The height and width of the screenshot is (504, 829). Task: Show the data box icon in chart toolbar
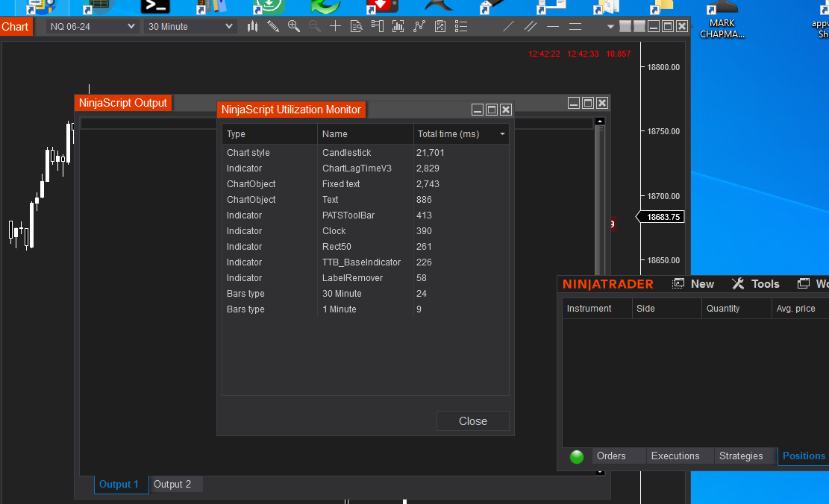coord(357,26)
